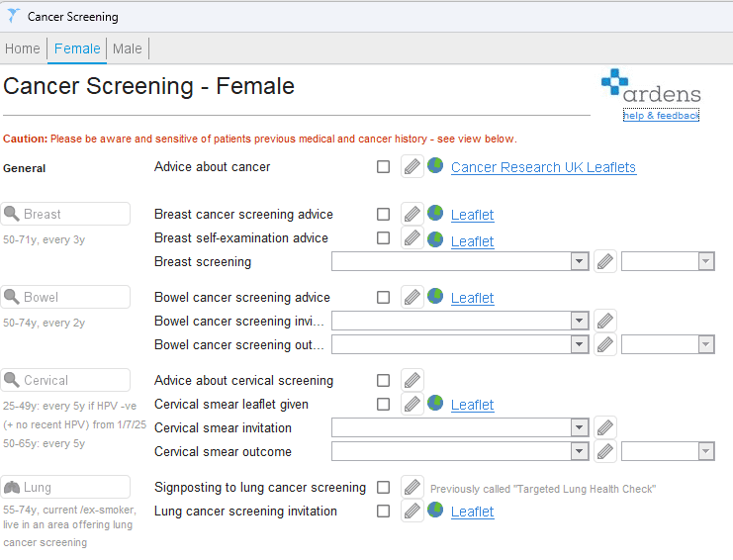Open the Leaflet link for Cervical smear leaflet given
Image resolution: width=733 pixels, height=560 pixels.
(x=472, y=405)
